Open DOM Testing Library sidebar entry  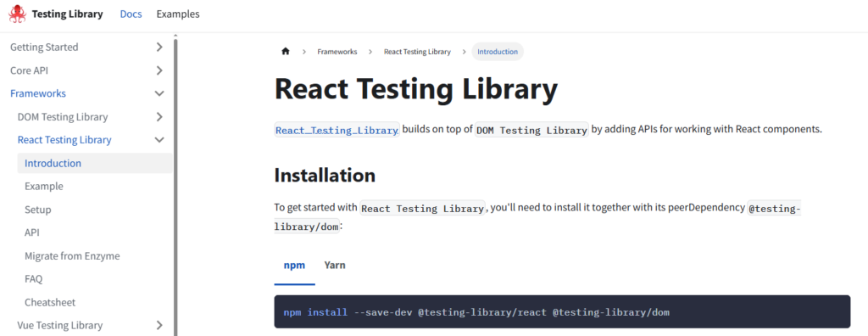click(63, 117)
